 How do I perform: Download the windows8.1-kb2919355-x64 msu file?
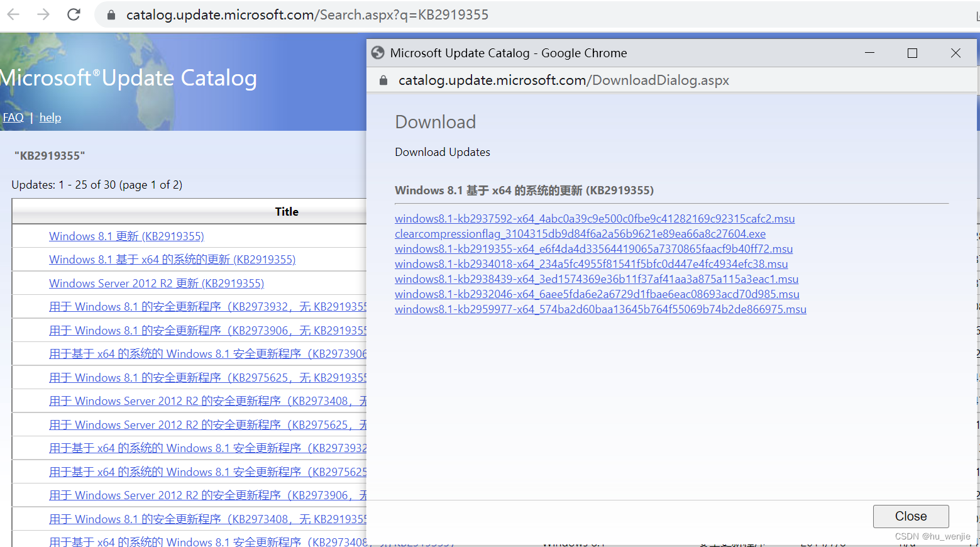coord(593,248)
